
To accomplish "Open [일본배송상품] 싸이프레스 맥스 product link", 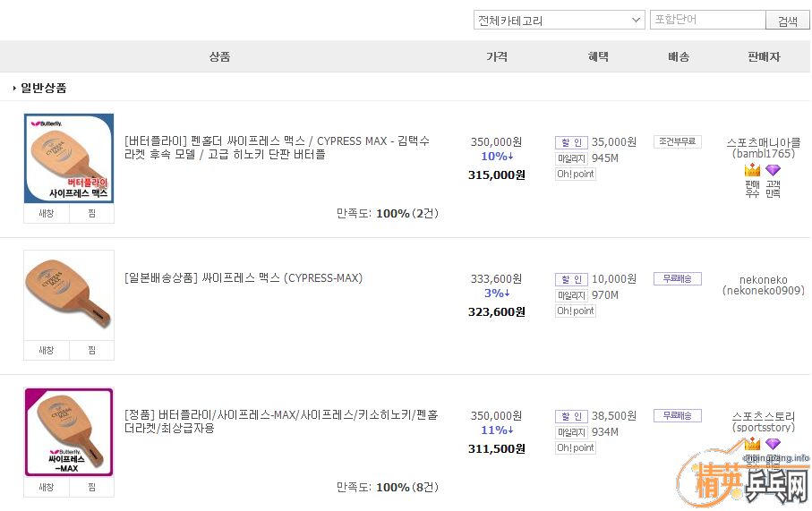I will click(x=244, y=278).
